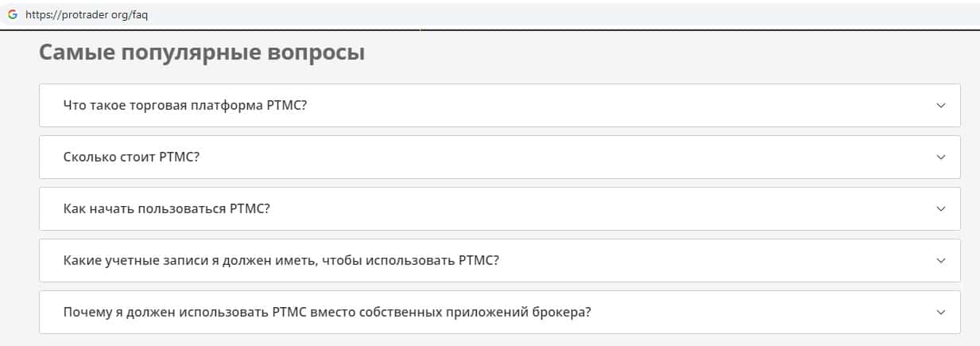This screenshot has width=980, height=346.
Task: Expand chevron beside "Сколько стоит PTMC?"
Action: point(941,157)
